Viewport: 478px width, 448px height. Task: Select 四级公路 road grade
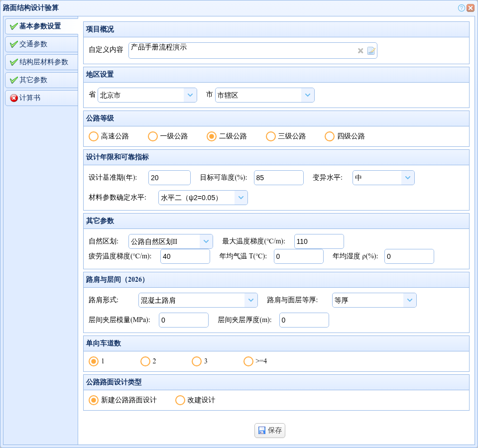[x=330, y=136]
